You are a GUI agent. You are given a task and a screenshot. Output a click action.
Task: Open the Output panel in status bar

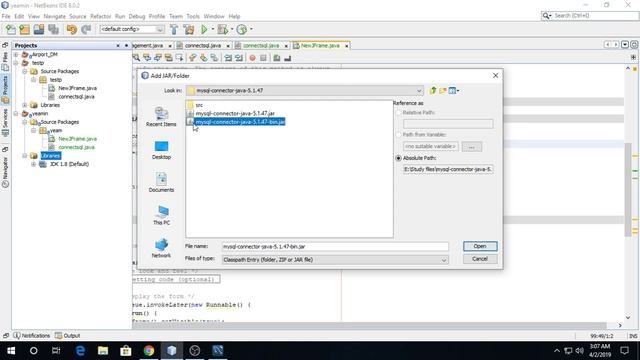coord(68,336)
